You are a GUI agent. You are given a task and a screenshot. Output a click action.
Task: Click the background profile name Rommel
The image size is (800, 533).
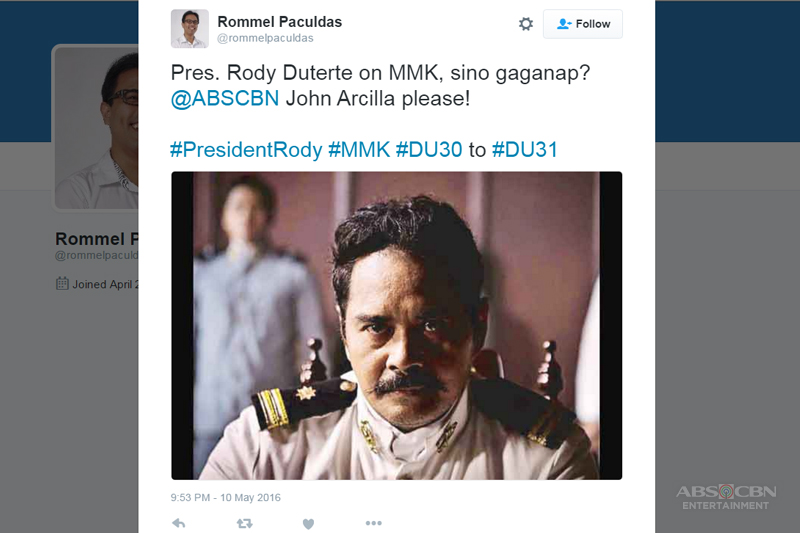pos(90,239)
